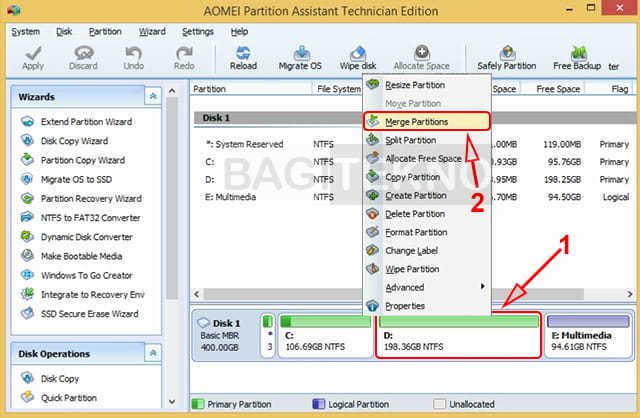Open the Settings menu
The width and height of the screenshot is (640, 418).
tap(198, 31)
